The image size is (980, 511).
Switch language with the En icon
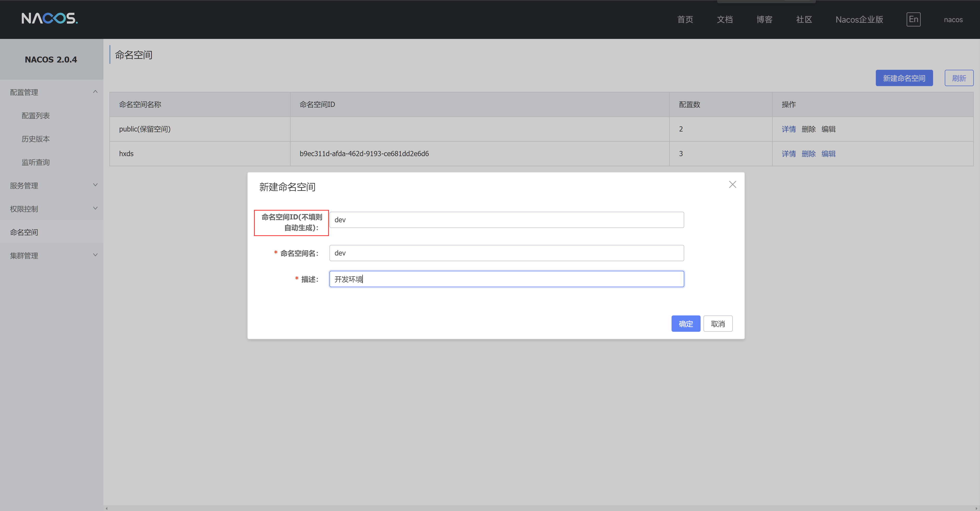click(x=913, y=19)
